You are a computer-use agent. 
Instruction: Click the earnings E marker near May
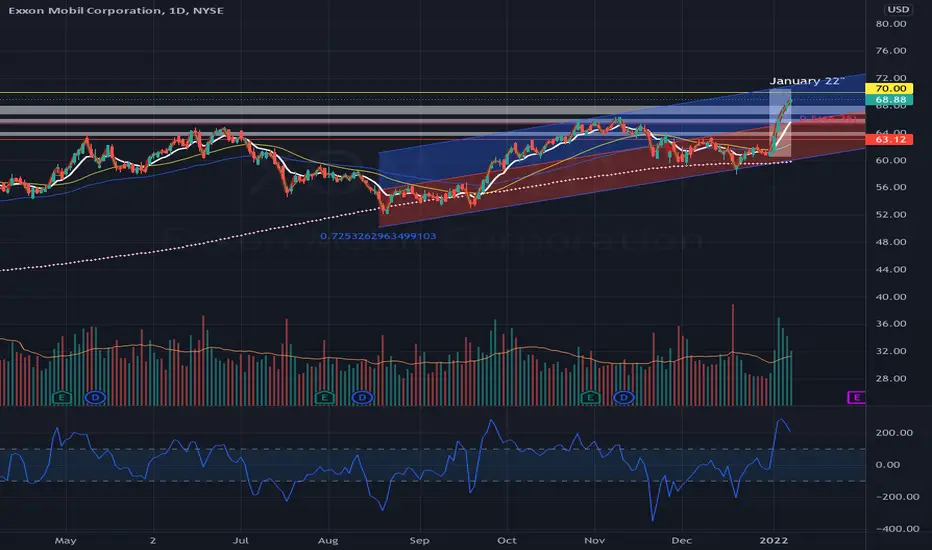(x=62, y=397)
